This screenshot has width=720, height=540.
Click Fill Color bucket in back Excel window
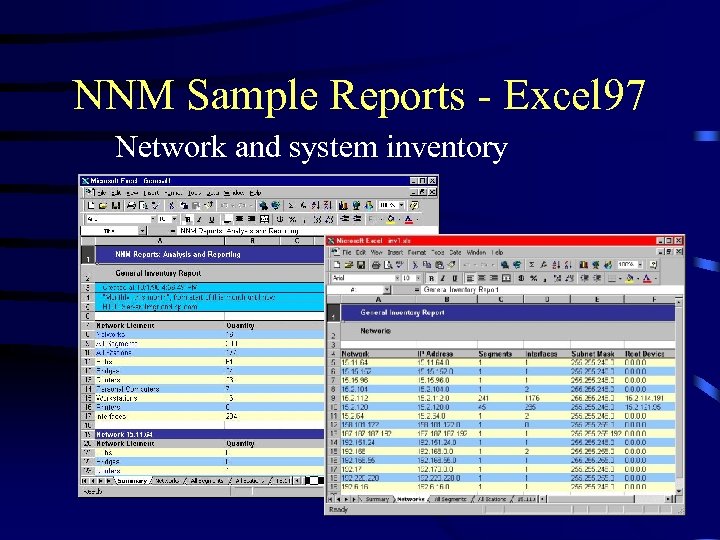coord(391,219)
